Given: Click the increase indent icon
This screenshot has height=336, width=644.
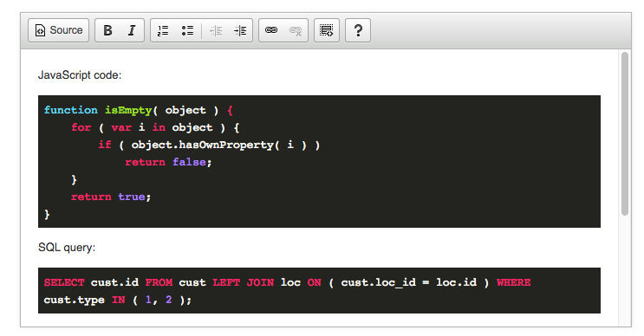Looking at the screenshot, I should click(x=240, y=30).
